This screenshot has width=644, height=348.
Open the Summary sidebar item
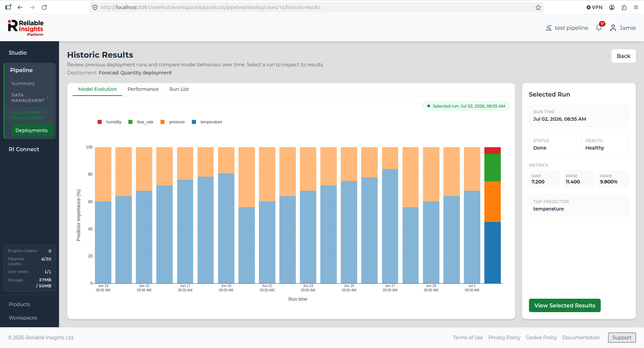tap(23, 83)
